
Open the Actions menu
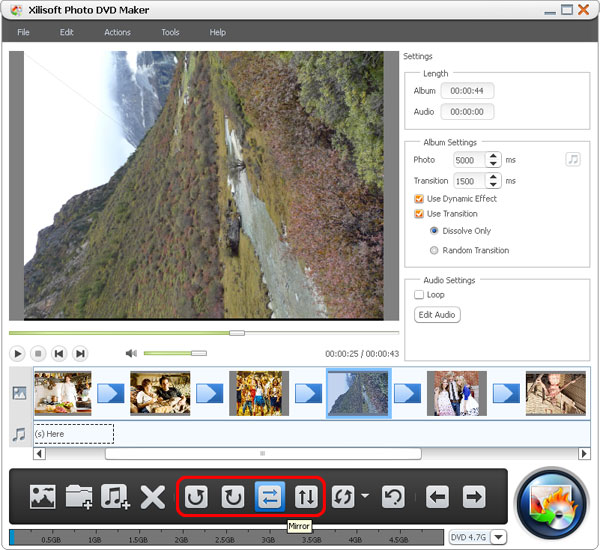pos(117,32)
